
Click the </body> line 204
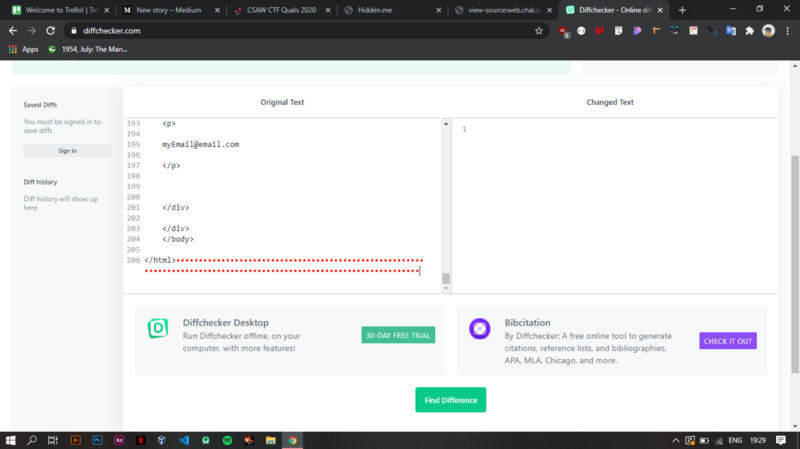click(x=178, y=239)
